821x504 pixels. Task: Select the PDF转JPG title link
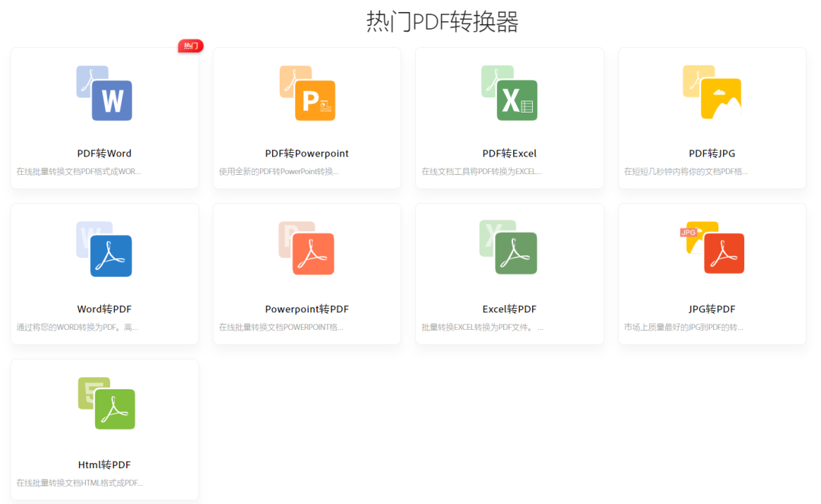pos(712,154)
